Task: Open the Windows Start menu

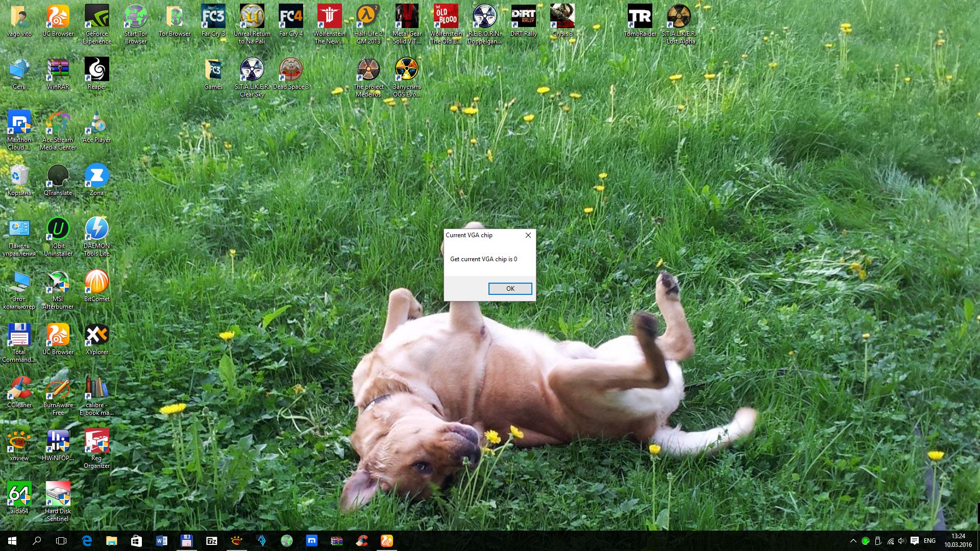Action: tap(12, 541)
